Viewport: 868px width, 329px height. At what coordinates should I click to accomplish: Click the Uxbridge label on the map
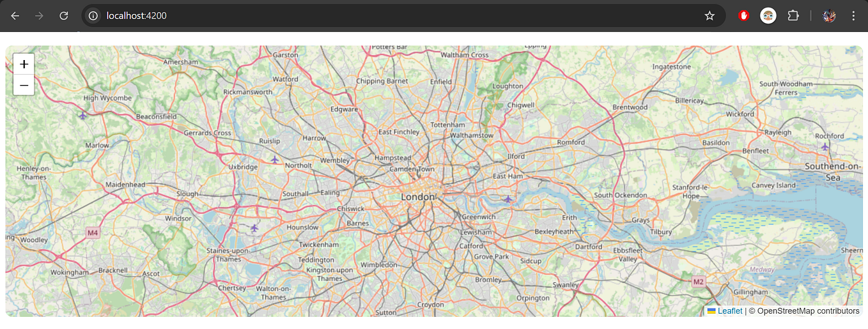click(243, 167)
